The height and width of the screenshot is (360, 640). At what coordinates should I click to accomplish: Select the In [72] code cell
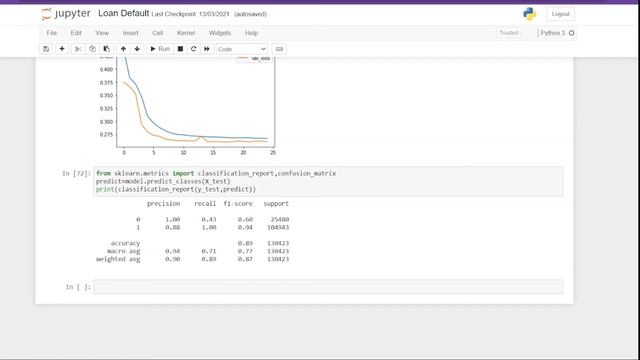(328, 181)
